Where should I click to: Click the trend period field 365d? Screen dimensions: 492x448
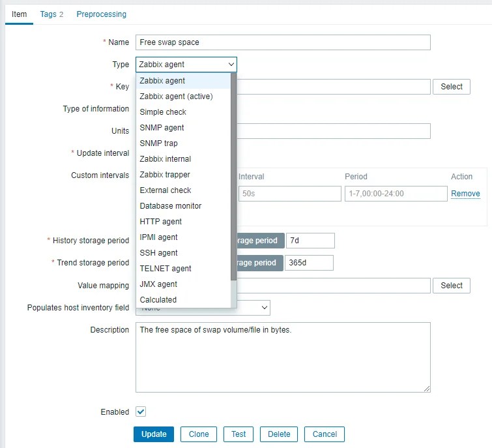point(309,263)
